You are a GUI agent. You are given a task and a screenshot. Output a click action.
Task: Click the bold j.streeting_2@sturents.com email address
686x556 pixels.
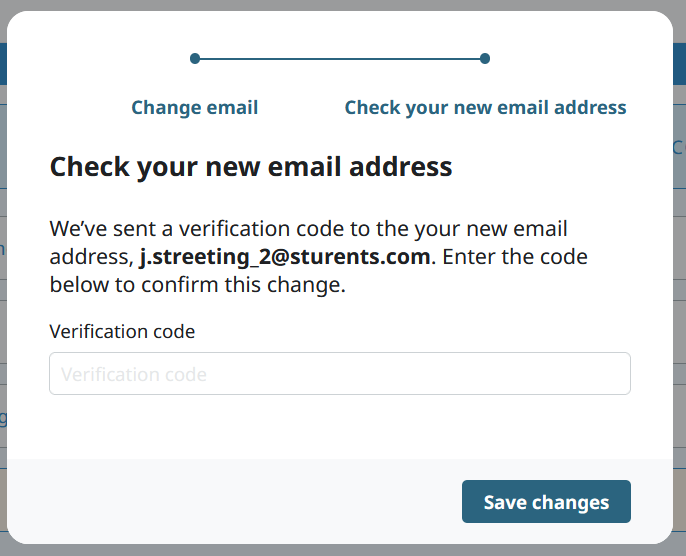tap(285, 257)
